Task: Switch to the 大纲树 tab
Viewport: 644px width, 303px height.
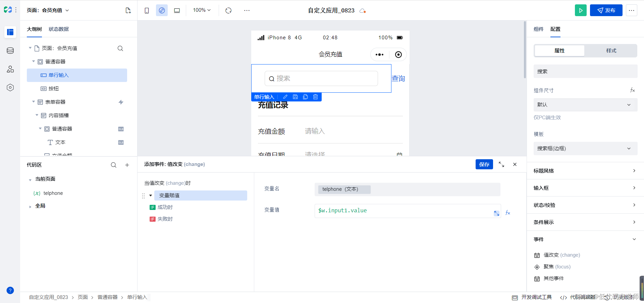Action: (34, 29)
